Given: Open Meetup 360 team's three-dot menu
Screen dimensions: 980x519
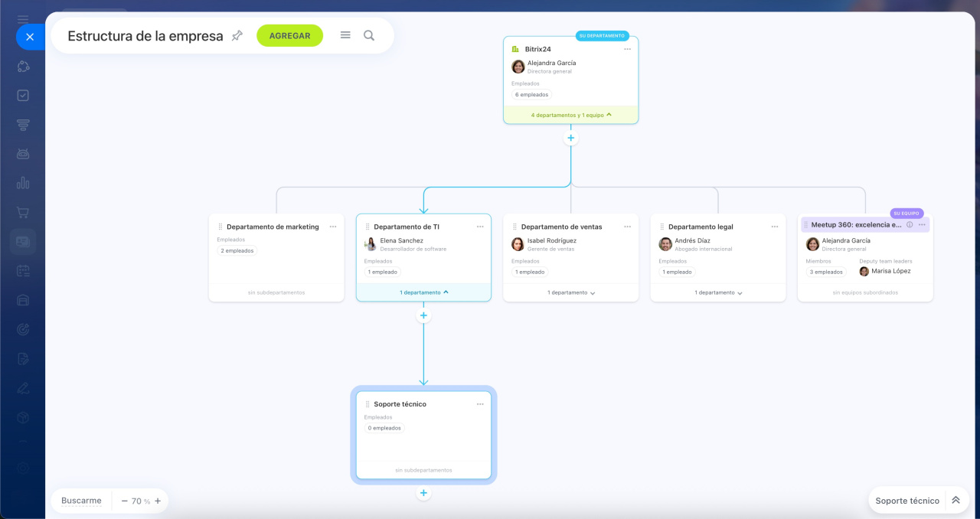Looking at the screenshot, I should tap(922, 225).
